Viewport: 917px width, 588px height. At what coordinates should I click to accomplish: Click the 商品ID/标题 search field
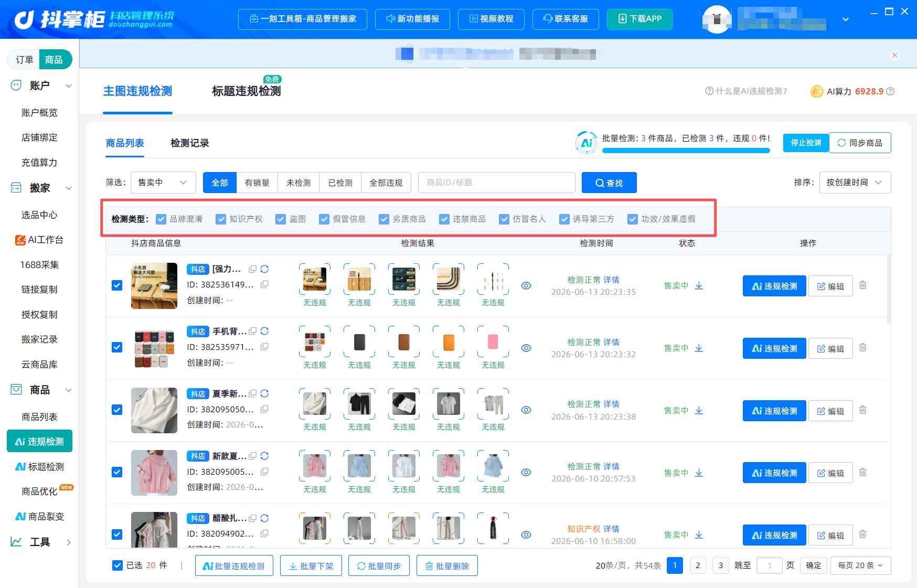pyautogui.click(x=496, y=183)
